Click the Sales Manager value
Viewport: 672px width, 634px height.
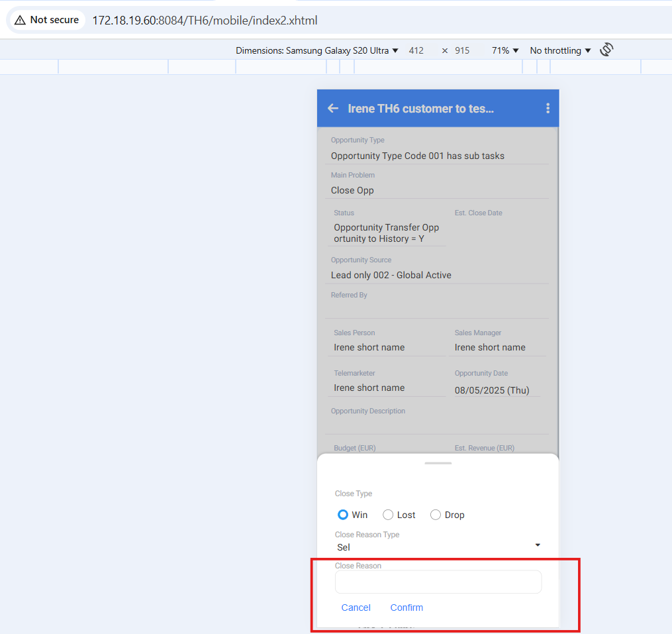tap(490, 347)
